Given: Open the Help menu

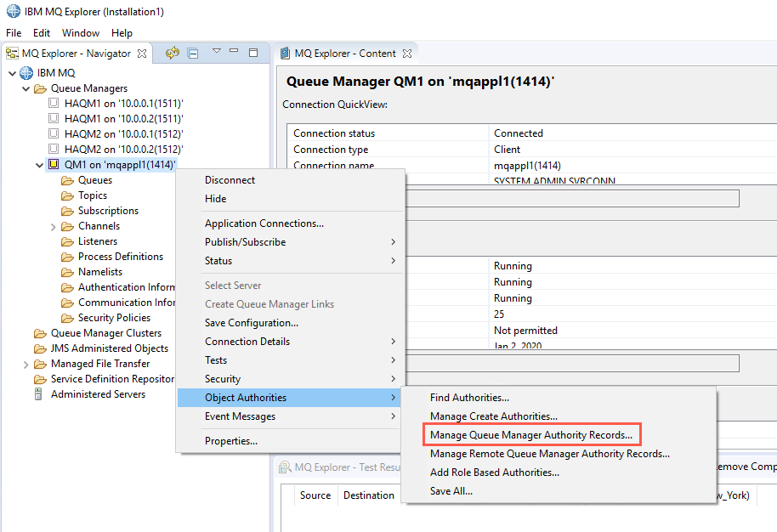Looking at the screenshot, I should click(x=122, y=32).
